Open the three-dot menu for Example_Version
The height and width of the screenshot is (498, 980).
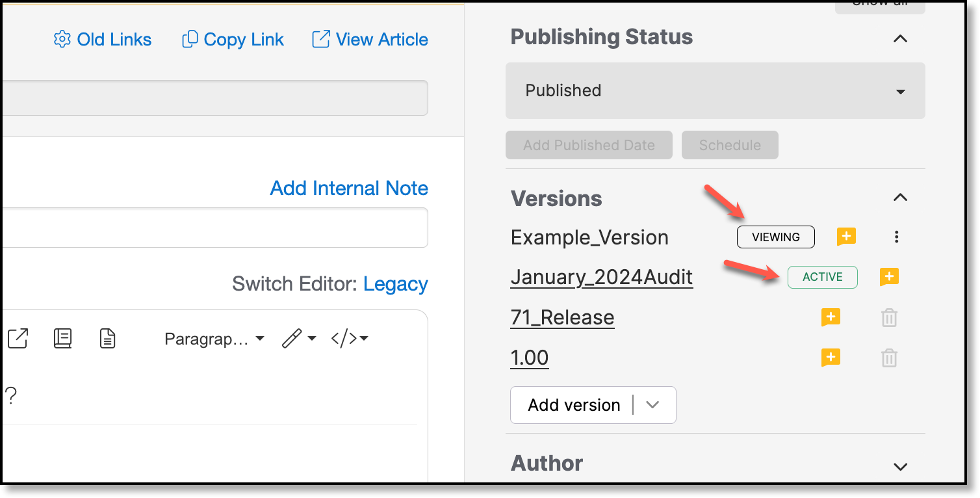897,237
